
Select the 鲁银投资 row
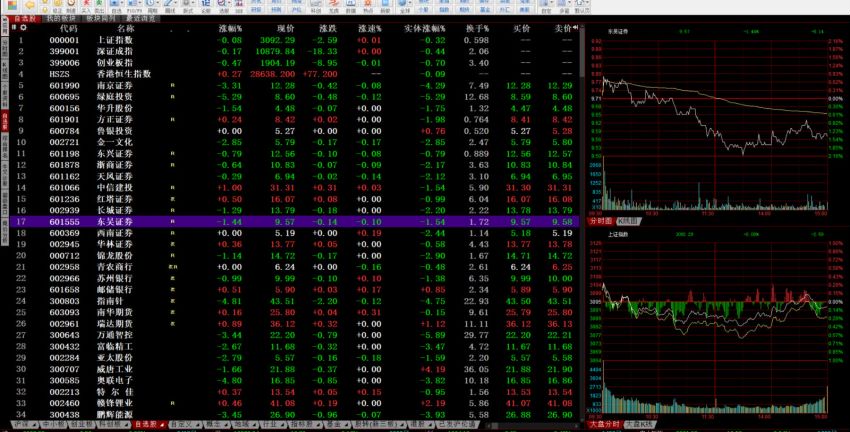(295, 131)
